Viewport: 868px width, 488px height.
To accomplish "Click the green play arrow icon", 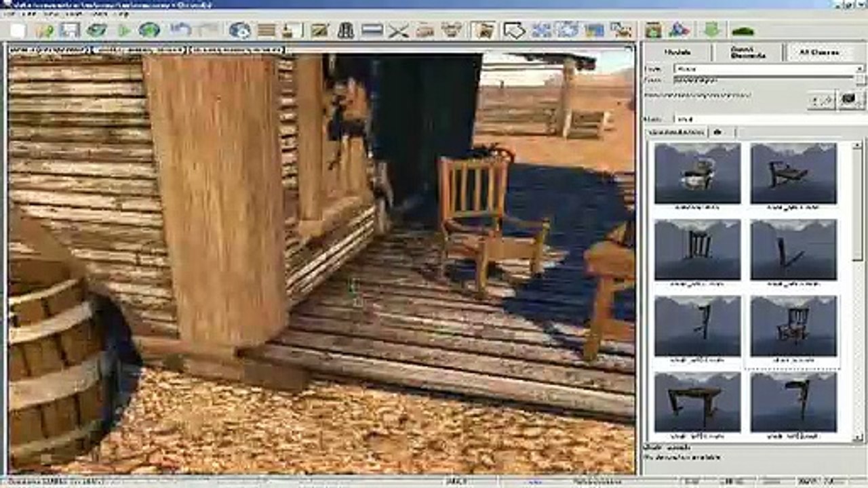I will pos(124,30).
